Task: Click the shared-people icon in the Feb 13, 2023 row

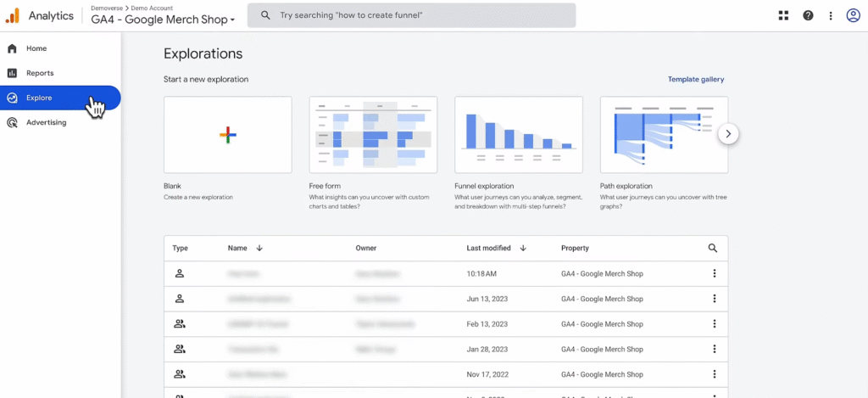Action: pos(180,323)
